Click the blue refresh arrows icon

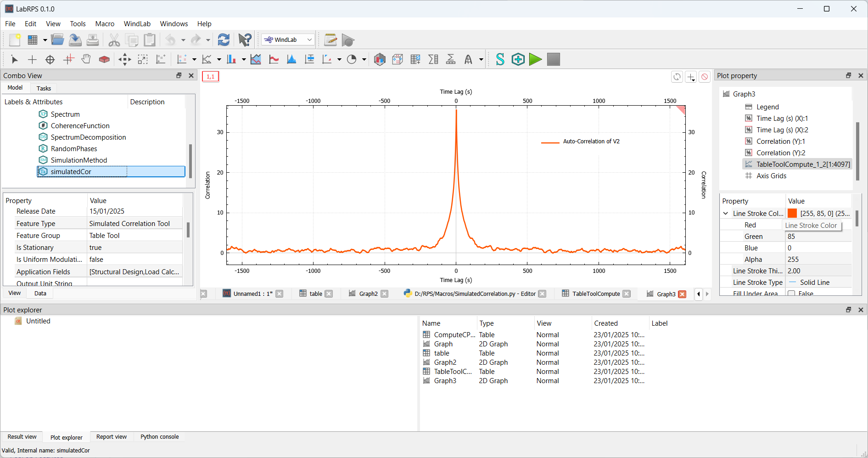[x=224, y=40]
